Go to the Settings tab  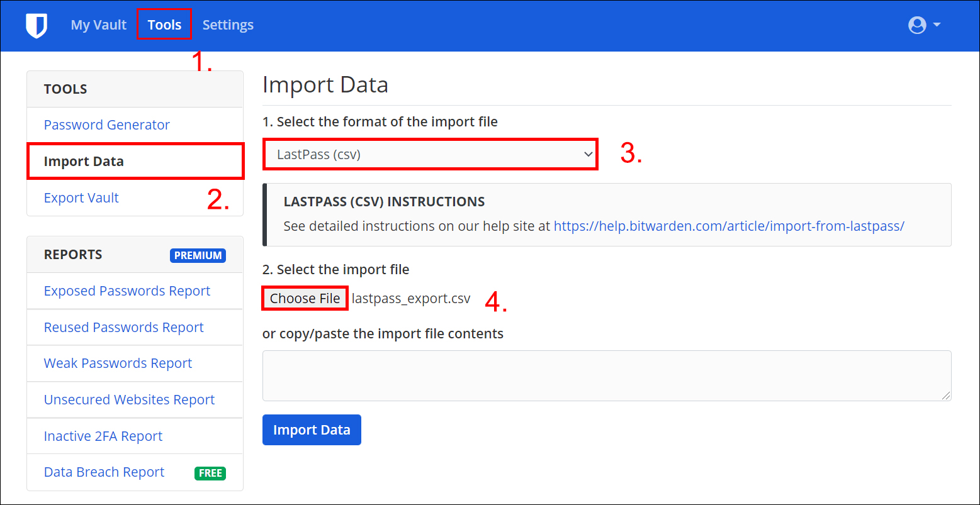pyautogui.click(x=228, y=25)
